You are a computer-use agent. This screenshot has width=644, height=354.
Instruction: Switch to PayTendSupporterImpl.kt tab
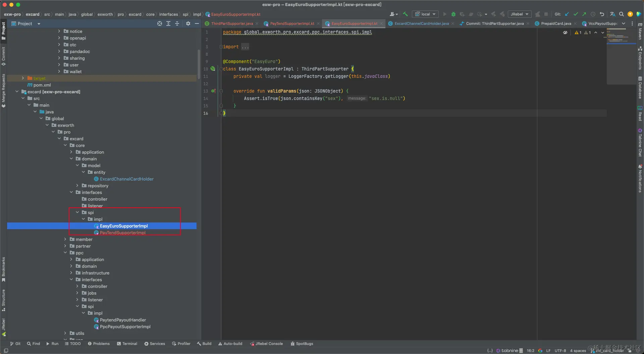[292, 23]
